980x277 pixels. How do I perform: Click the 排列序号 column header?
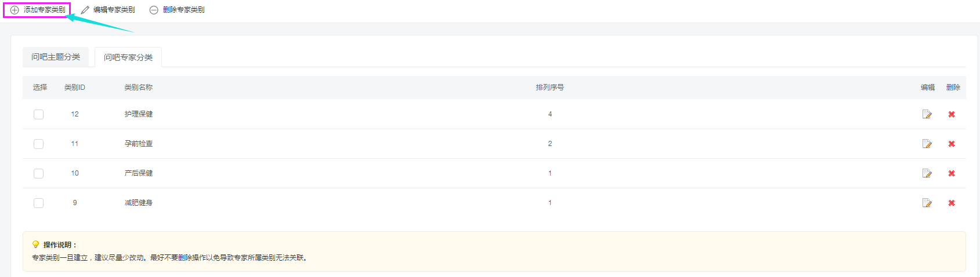point(549,88)
